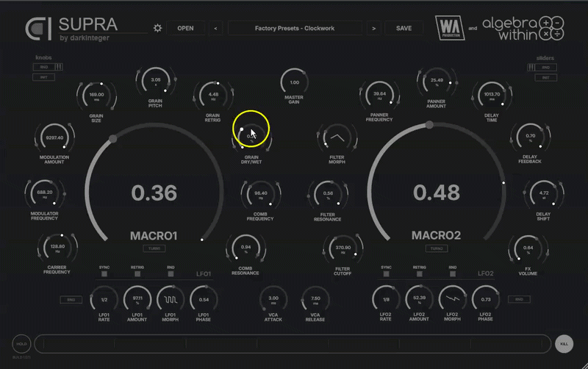Click the FX Volume knob
588x369 pixels.
click(x=528, y=248)
